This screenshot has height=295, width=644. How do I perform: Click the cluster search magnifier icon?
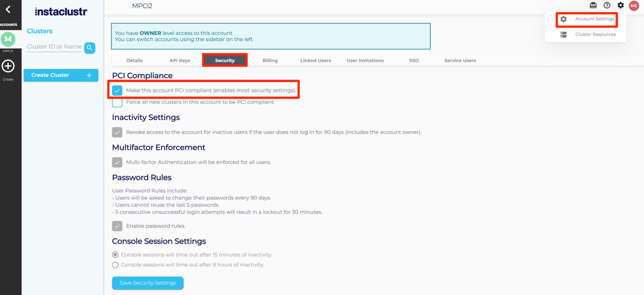89,48
